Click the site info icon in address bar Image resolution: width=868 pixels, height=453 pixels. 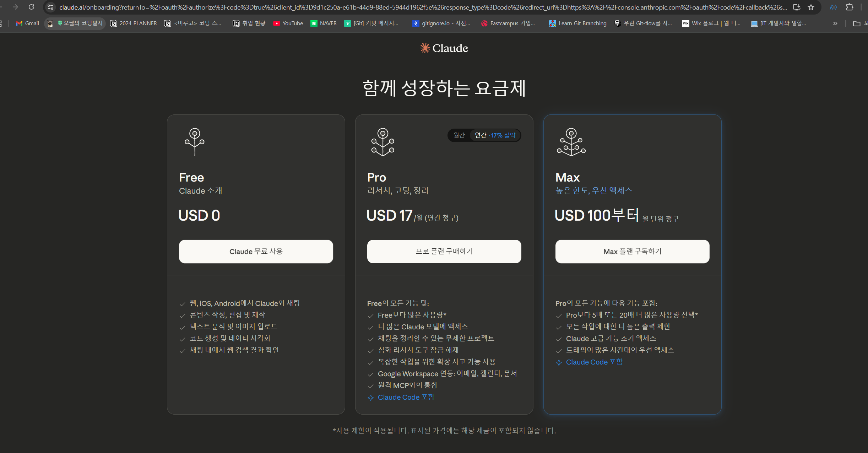click(x=50, y=7)
